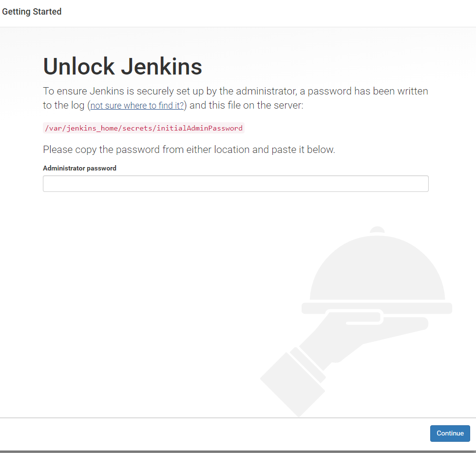Click the 'Administrator password' label
Viewport: 476px width, 453px height.
pos(79,168)
